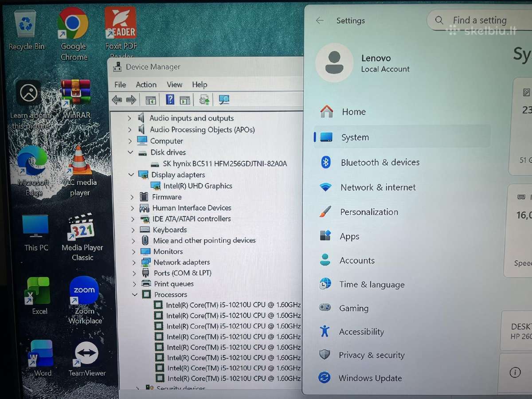Open File menu in Device Manager

coord(120,85)
